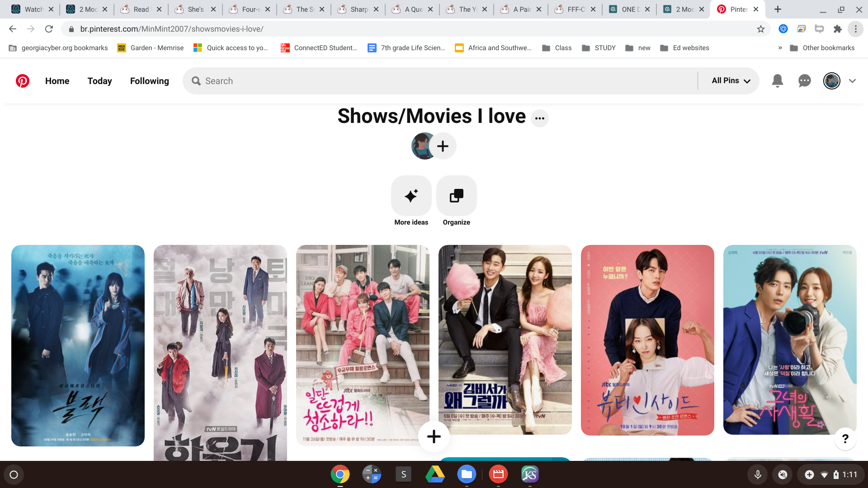Viewport: 868px width, 488px height.
Task: Open the camera couple poster pin
Action: click(790, 340)
